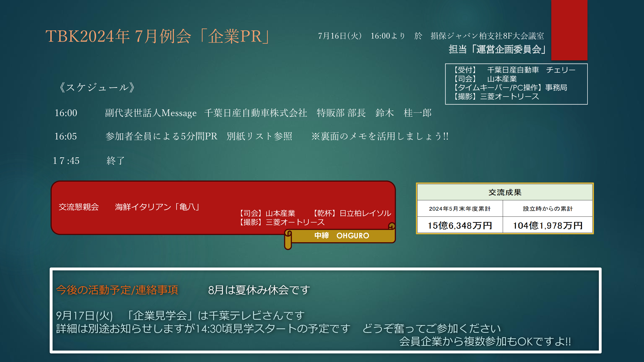
Task: Click the '交流成果' table header
Action: click(x=504, y=192)
